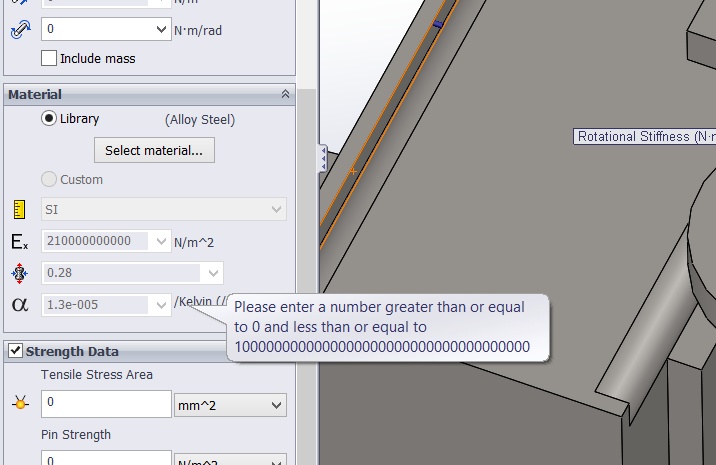Open the rotational stiffness value dropdown
The height and width of the screenshot is (465, 716).
161,30
